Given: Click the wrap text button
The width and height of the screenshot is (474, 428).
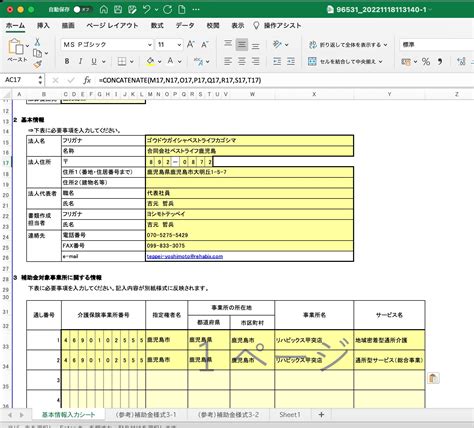Looking at the screenshot, I should pyautogui.click(x=348, y=45).
